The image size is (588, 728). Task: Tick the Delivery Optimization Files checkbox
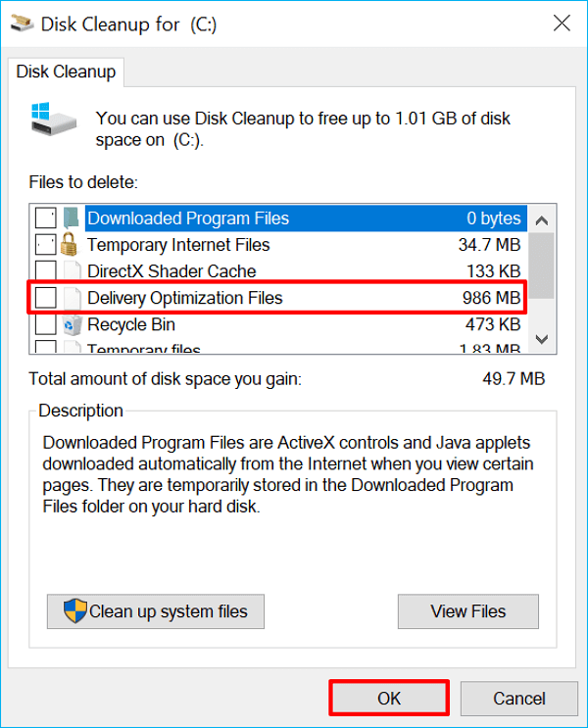pyautogui.click(x=45, y=298)
